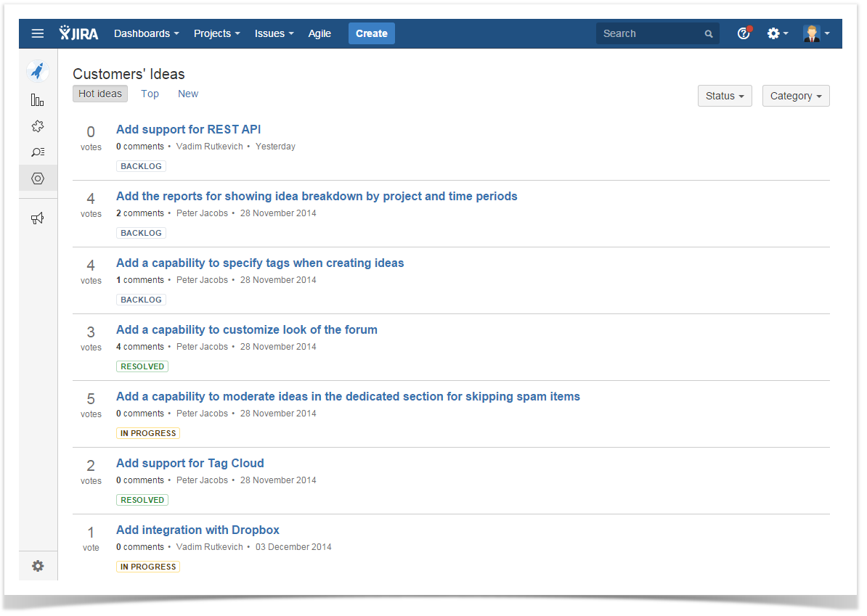Click the magnifier icon in the search box
Viewport: 867px width, 616px height.
708,33
